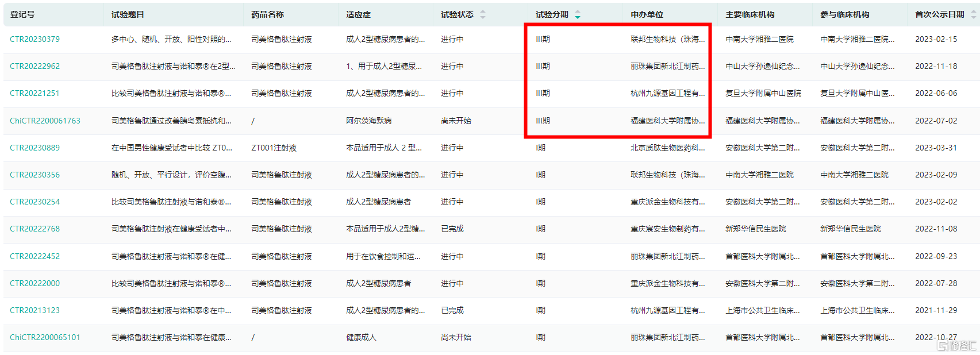Select 上海市公共卫生临床... in 主要临床机构 column
This screenshot has height=355, width=980.
point(762,310)
